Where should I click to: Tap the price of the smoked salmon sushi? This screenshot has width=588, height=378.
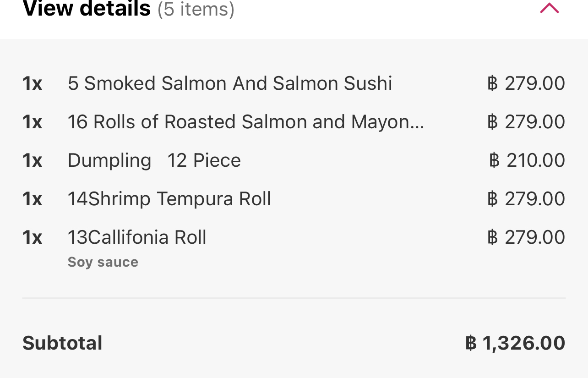click(526, 83)
